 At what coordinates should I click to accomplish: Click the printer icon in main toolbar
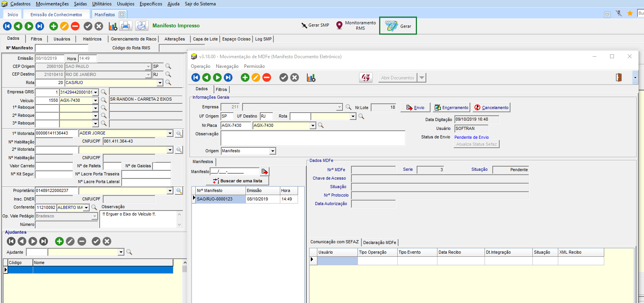pos(125,26)
